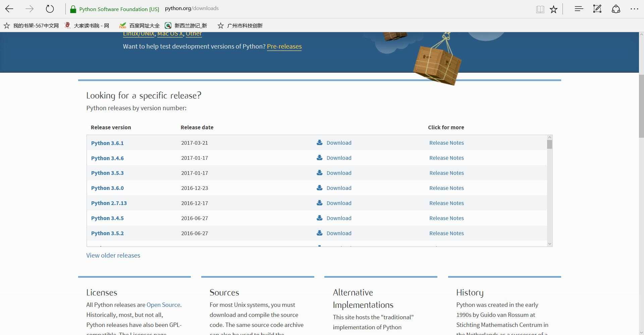Viewport: 644px width, 335px height.
Task: Open the Pre-releases link
Action: (x=284, y=47)
